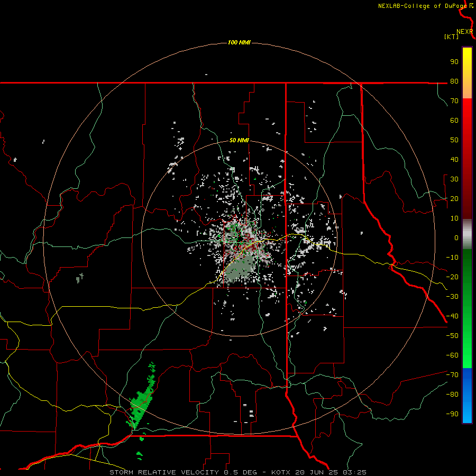
Task: Click the -70 value on velocity scale
Action: 452,375
